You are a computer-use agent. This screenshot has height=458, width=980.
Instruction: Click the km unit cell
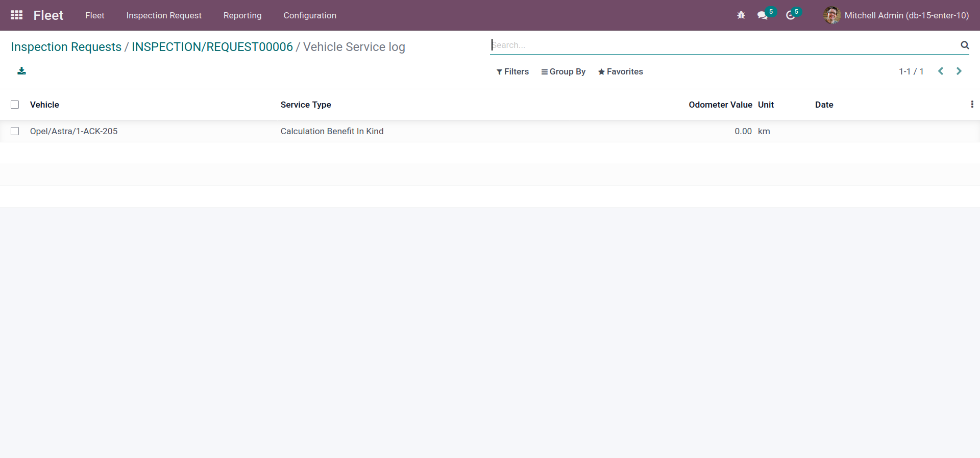764,131
